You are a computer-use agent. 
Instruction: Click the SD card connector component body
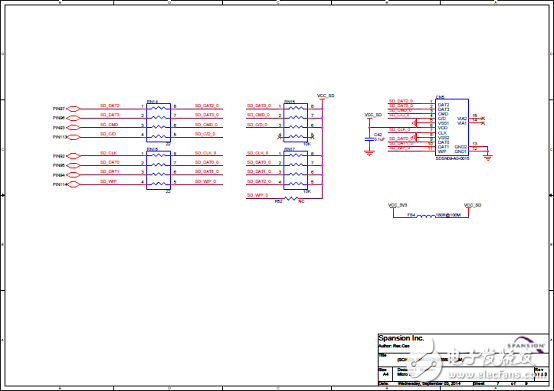[452, 128]
